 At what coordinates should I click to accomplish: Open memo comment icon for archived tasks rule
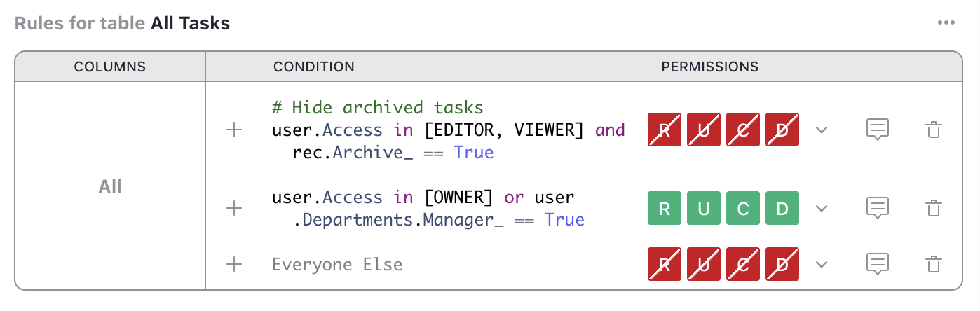point(878,130)
